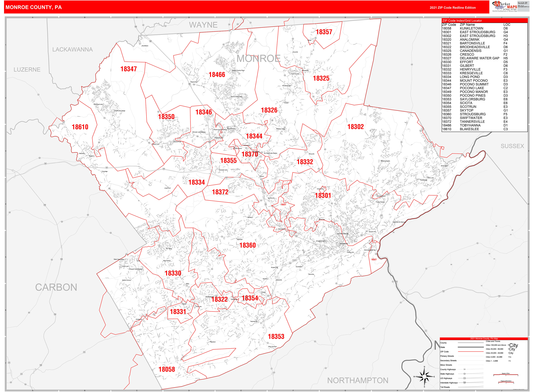
Task: Click the NORTHAMPTON county label
Action: [357, 380]
